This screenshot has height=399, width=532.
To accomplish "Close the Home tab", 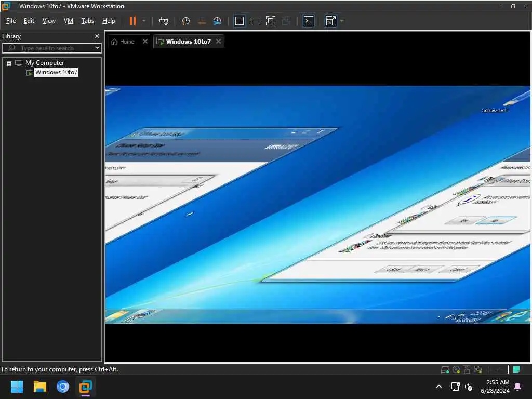I will point(145,42).
